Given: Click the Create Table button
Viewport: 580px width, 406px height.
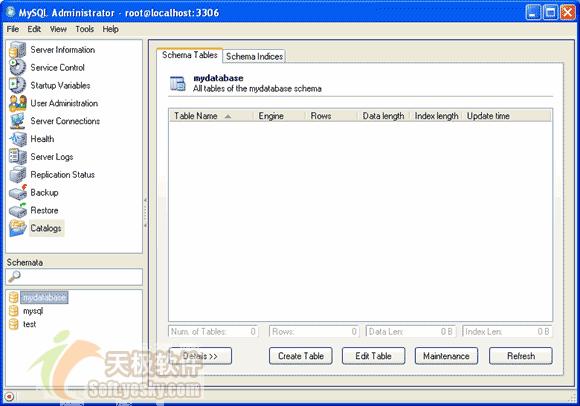Looking at the screenshot, I should pyautogui.click(x=301, y=356).
